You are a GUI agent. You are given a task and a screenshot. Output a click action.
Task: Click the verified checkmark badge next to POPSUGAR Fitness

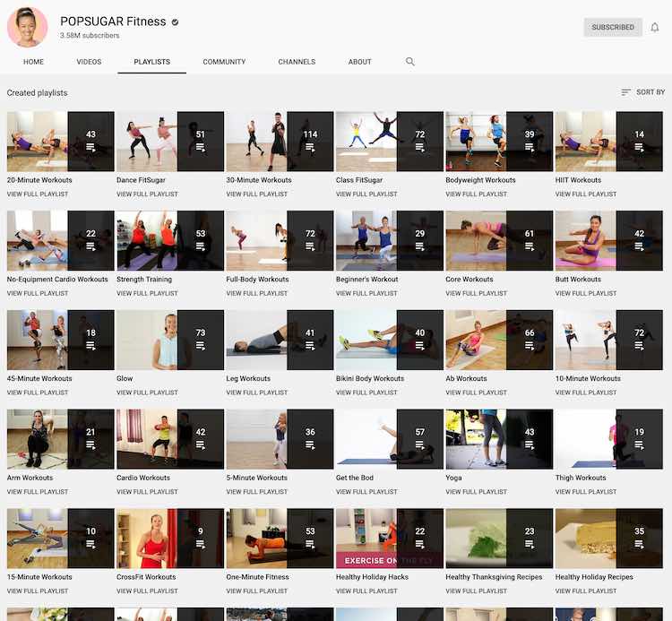point(175,22)
